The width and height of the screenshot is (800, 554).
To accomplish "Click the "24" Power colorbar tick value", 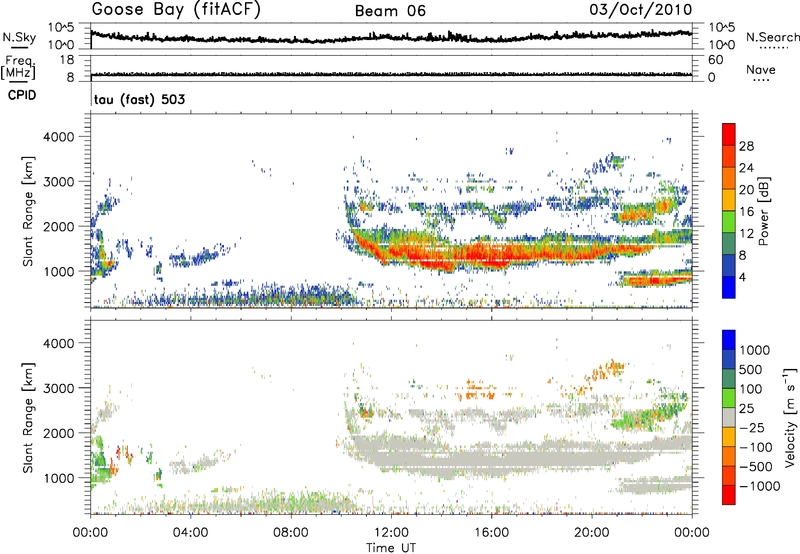I will pos(746,168).
